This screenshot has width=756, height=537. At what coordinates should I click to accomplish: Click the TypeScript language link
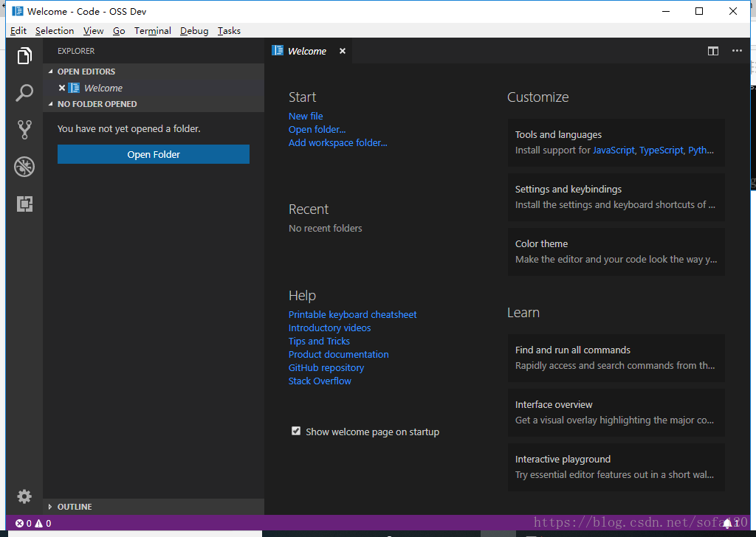click(x=661, y=150)
